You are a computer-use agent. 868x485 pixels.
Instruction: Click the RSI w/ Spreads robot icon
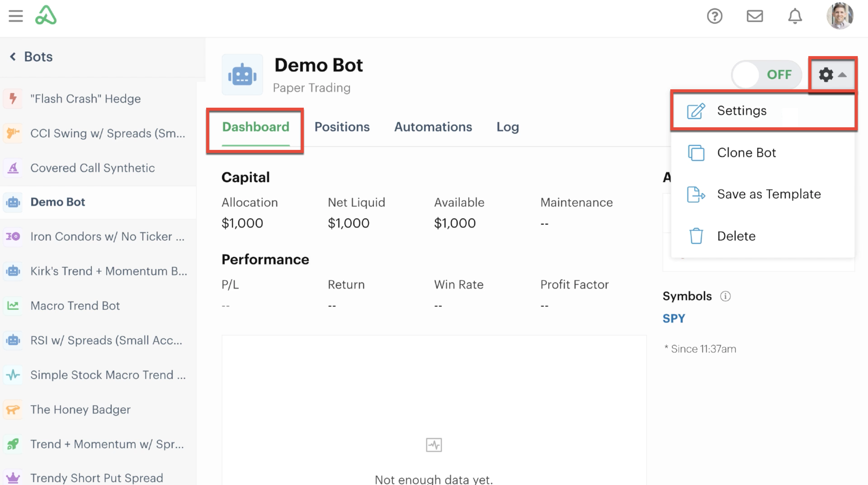pyautogui.click(x=13, y=340)
